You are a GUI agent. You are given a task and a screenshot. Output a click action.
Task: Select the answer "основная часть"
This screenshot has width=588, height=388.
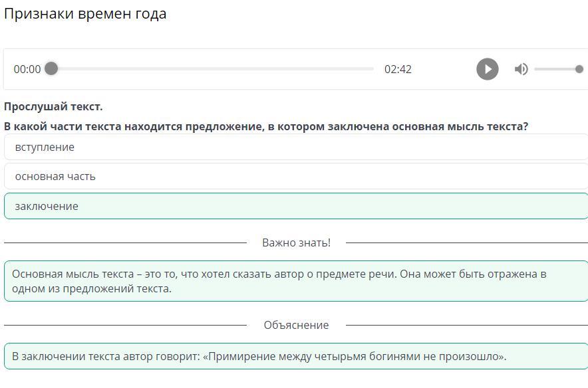296,176
